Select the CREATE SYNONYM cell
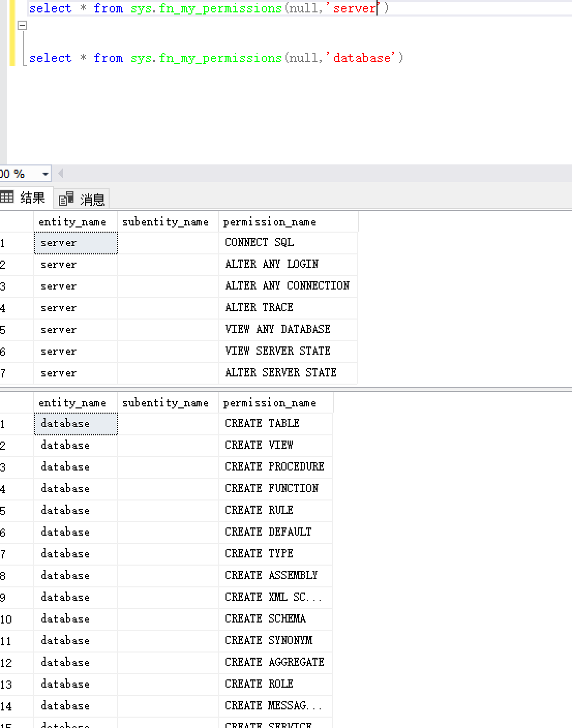 [276, 641]
